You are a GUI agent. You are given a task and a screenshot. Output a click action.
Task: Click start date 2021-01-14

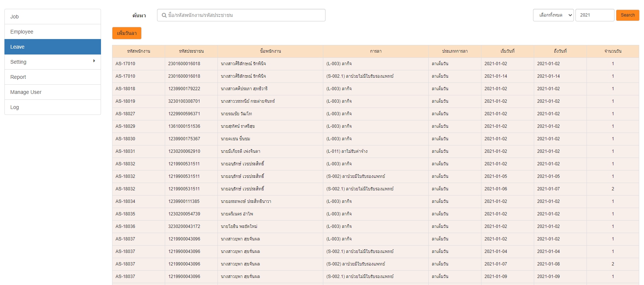pyautogui.click(x=496, y=76)
